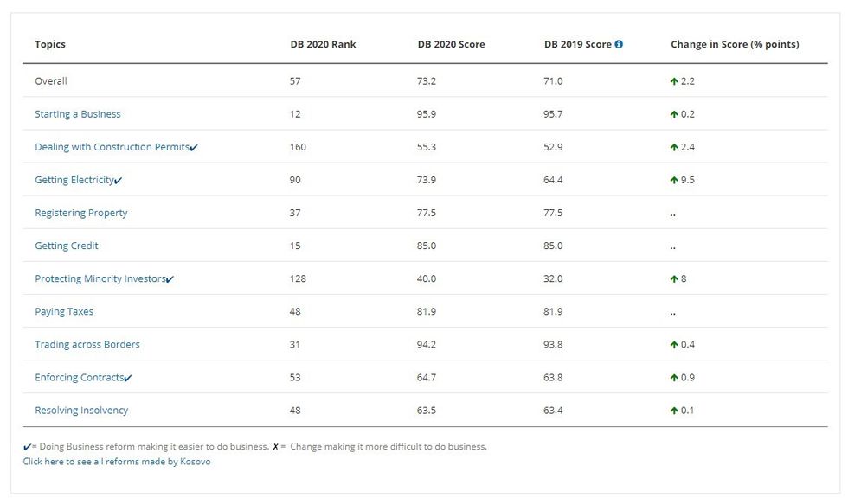Viewport: 848px width, 504px height.
Task: Follow the Getting Credit link
Action: 67,246
